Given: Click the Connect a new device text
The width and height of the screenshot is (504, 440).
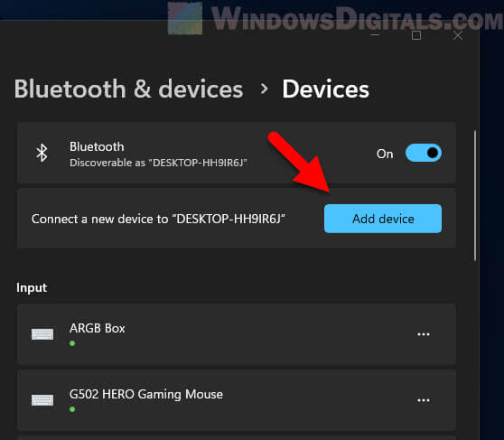Looking at the screenshot, I should point(158,219).
